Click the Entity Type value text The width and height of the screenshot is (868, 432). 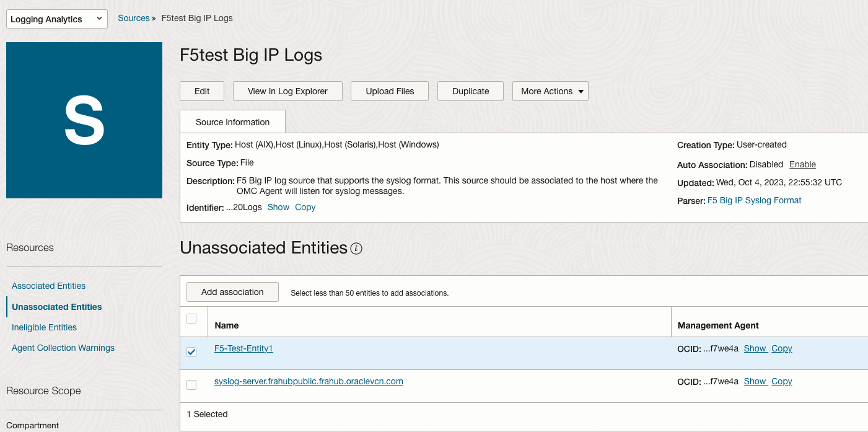click(x=337, y=144)
